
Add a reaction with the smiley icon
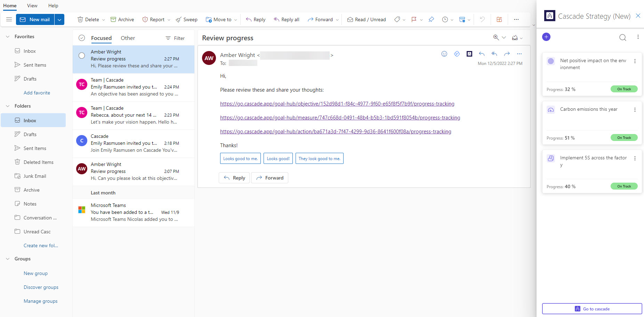coord(444,54)
